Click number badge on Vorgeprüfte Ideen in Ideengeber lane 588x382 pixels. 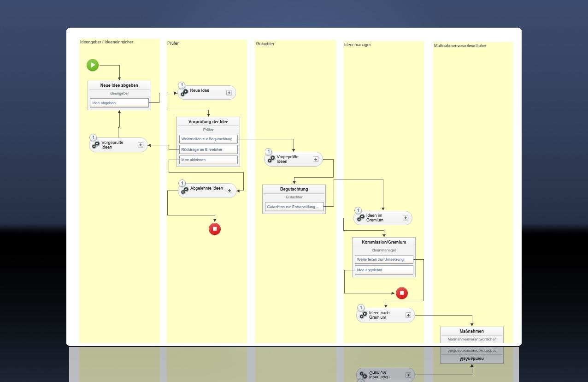[x=93, y=137]
